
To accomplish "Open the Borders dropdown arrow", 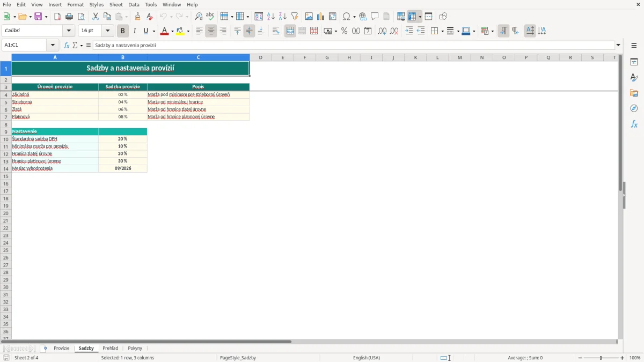I will 442,31.
